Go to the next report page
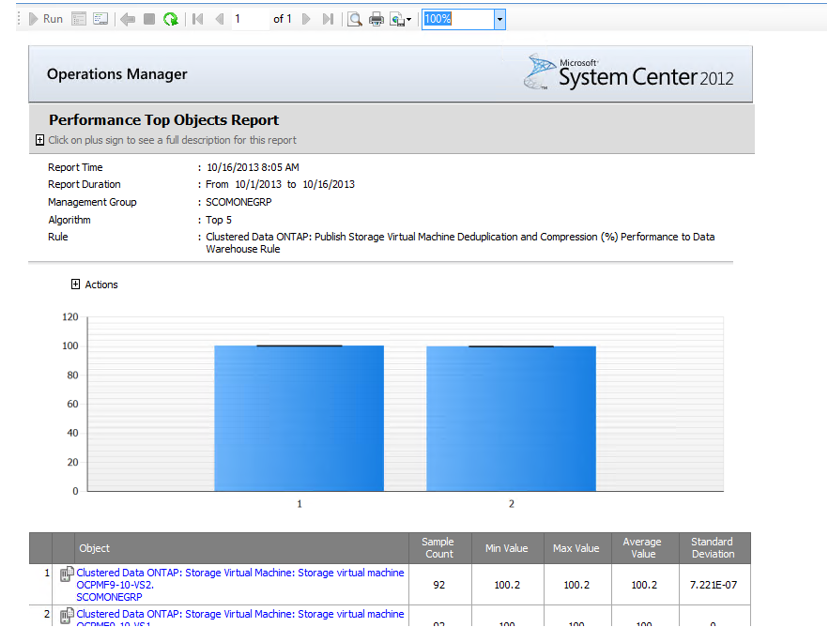The height and width of the screenshot is (634, 827). [306, 19]
